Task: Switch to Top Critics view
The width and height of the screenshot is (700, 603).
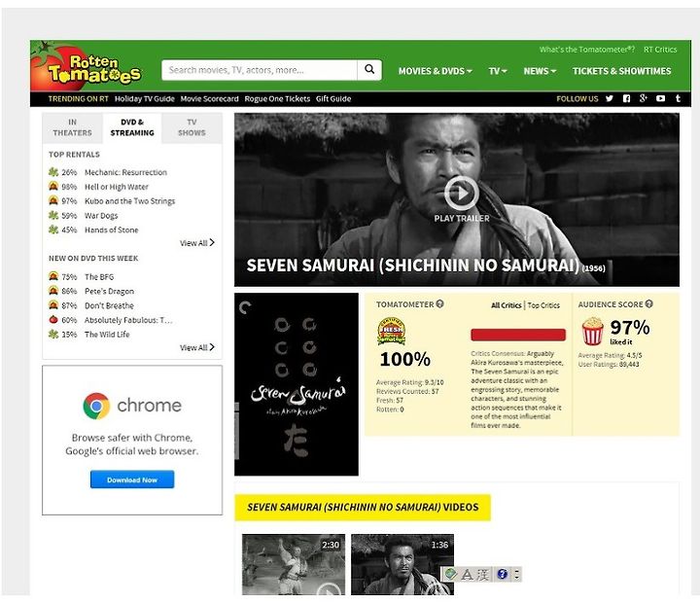Action: [543, 305]
